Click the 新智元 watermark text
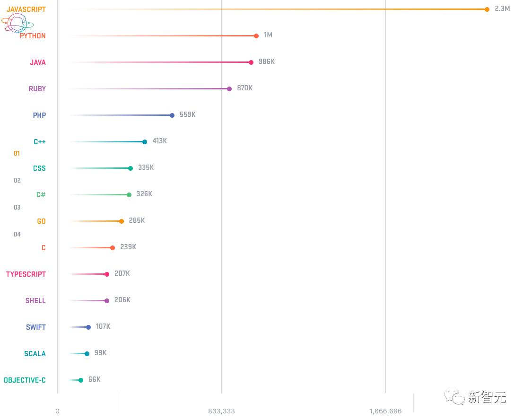The image size is (523, 420). 487,397
